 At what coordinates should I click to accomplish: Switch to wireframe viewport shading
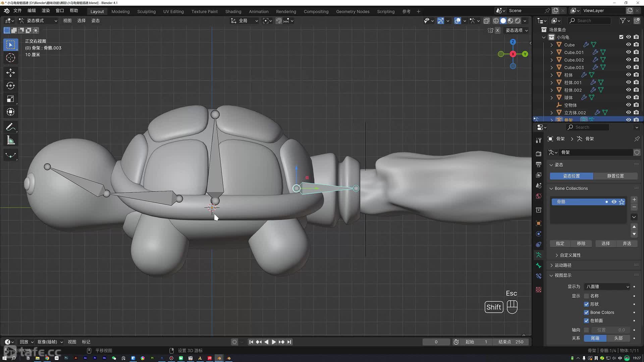pyautogui.click(x=496, y=21)
